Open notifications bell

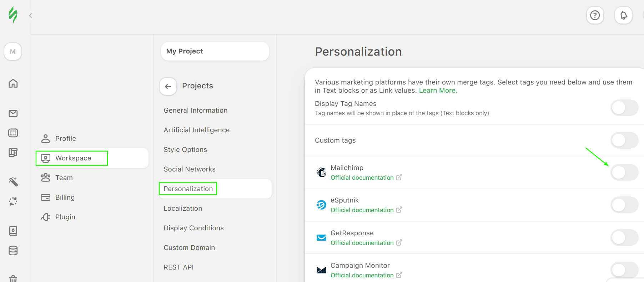click(x=624, y=15)
